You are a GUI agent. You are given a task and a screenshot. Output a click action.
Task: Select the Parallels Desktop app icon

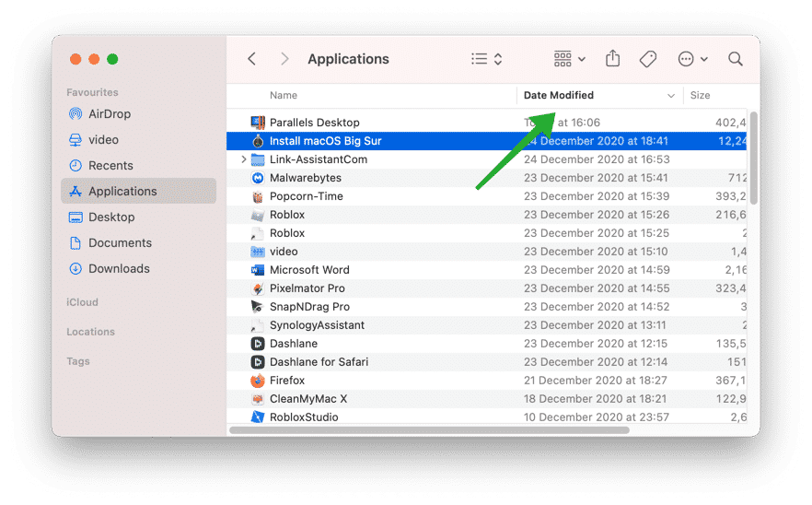pos(258,123)
